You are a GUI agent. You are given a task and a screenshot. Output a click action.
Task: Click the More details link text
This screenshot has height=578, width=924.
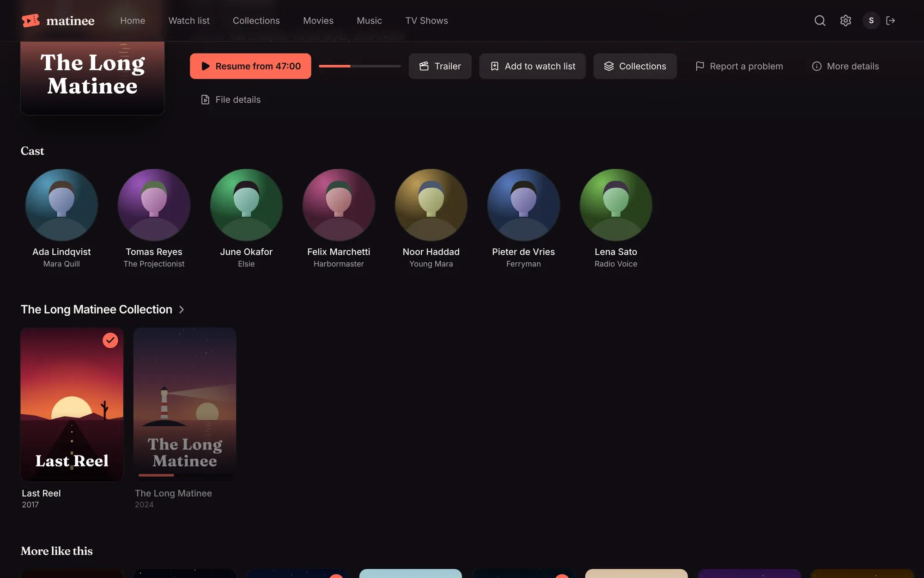tap(853, 66)
